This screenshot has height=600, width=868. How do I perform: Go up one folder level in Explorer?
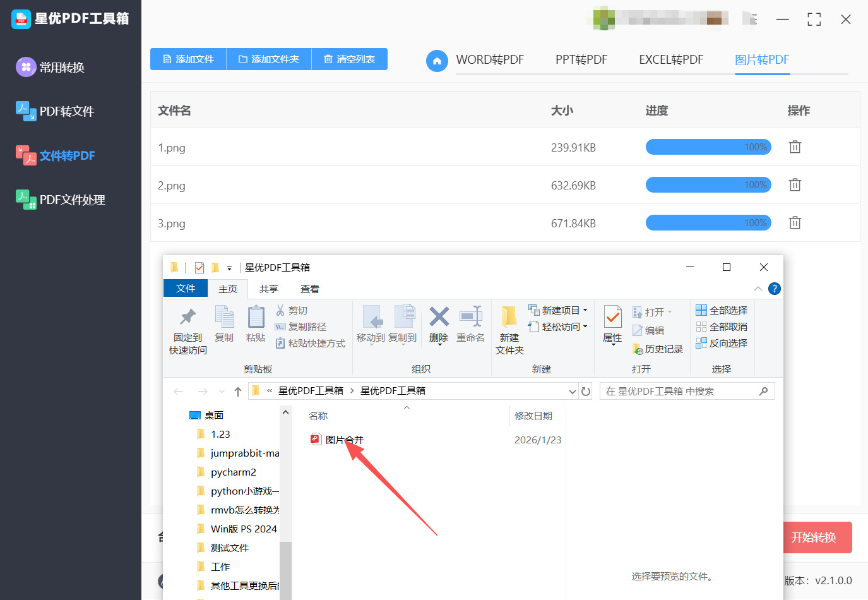(x=238, y=392)
